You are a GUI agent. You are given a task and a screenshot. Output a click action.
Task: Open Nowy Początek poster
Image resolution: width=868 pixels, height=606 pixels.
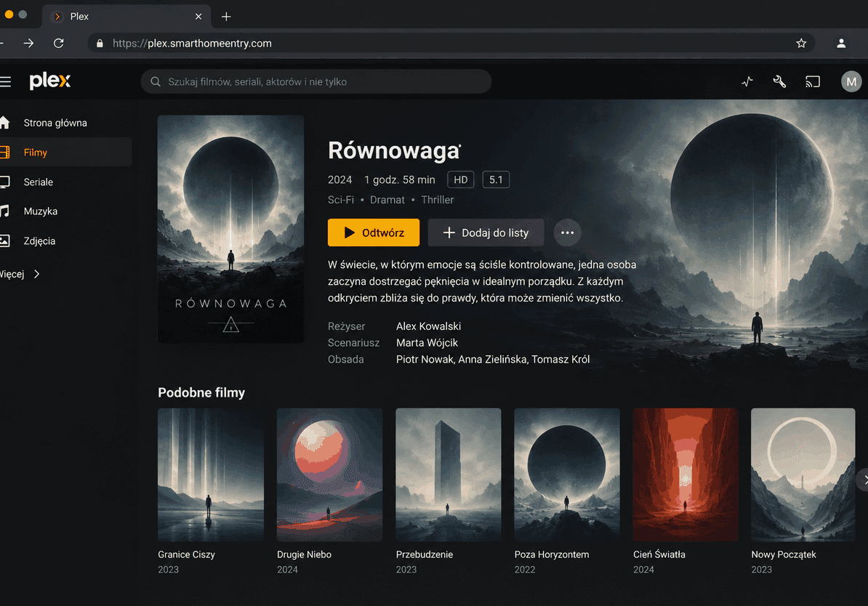(803, 474)
